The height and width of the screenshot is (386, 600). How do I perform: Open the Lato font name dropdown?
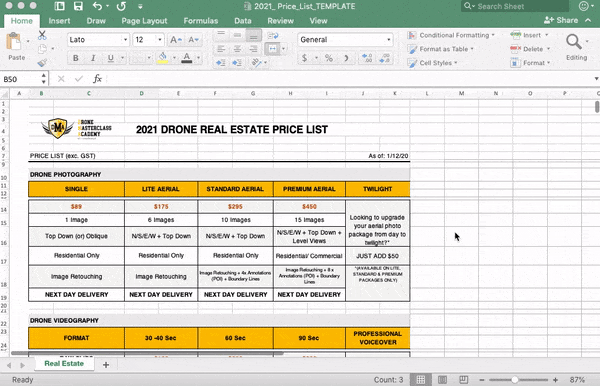(x=125, y=40)
